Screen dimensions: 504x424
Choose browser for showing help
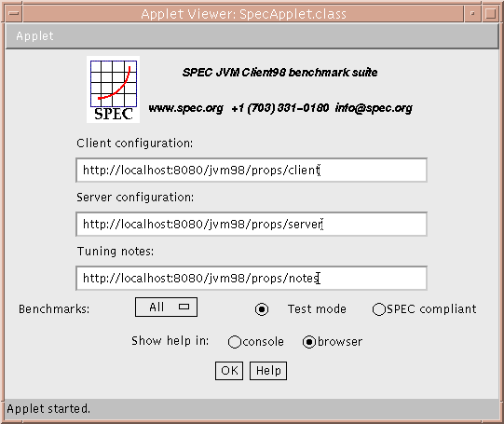click(309, 342)
